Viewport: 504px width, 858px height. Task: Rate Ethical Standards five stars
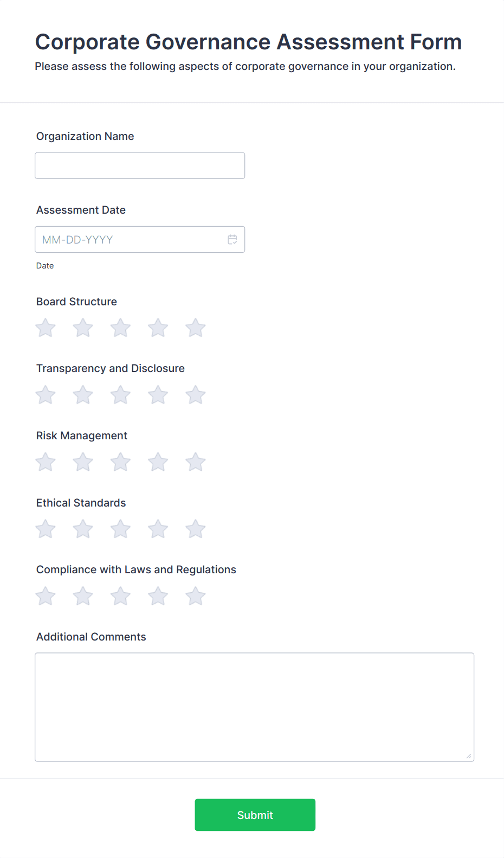[x=195, y=529]
